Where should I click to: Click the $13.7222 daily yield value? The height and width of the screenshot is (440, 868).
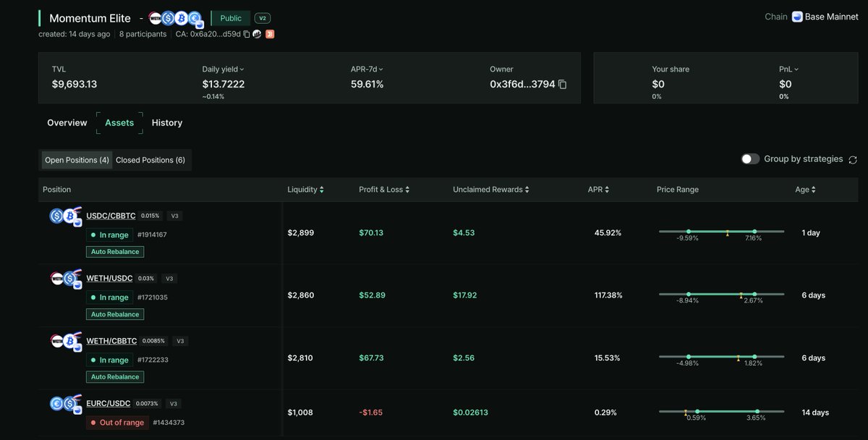point(224,84)
